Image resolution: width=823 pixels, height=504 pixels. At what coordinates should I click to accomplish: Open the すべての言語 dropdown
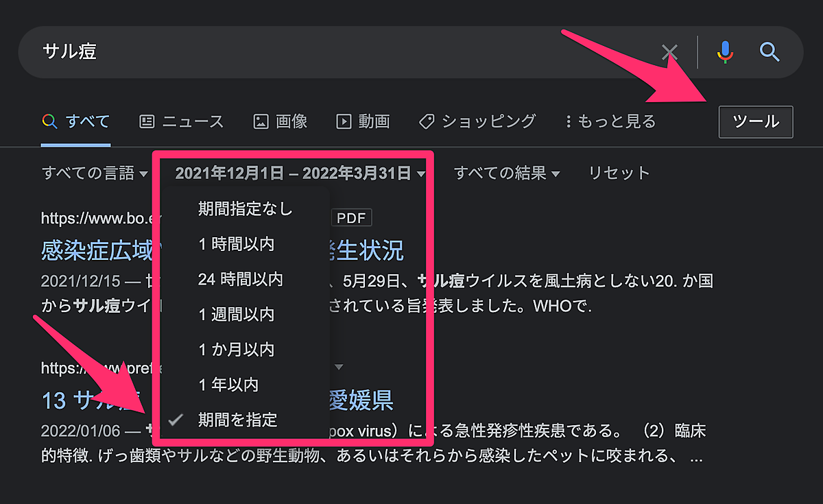tap(95, 173)
